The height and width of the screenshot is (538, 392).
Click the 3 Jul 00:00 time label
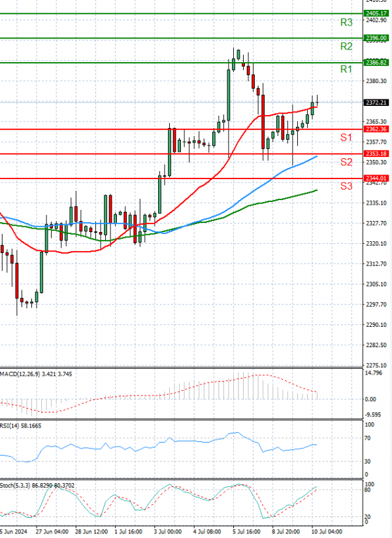point(168,532)
